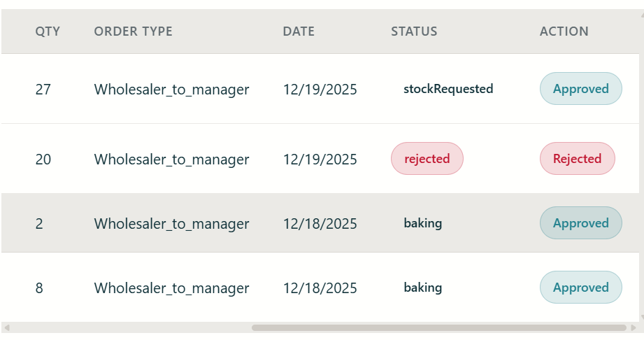Click the ACTION column header
This screenshot has height=340, width=644.
click(564, 31)
